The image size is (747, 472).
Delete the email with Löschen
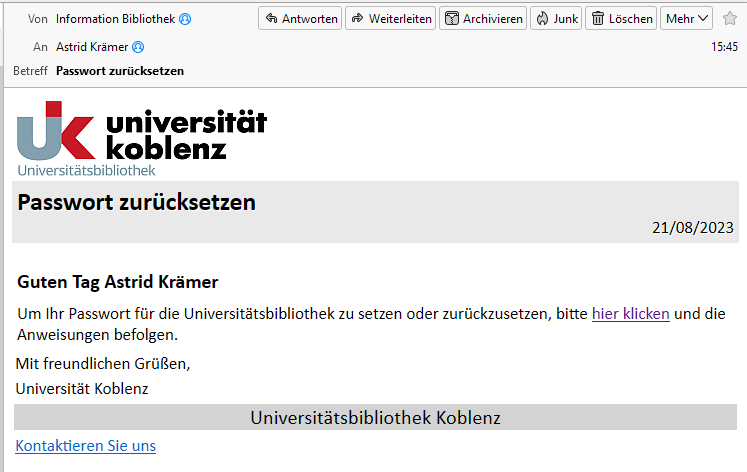[x=621, y=19]
